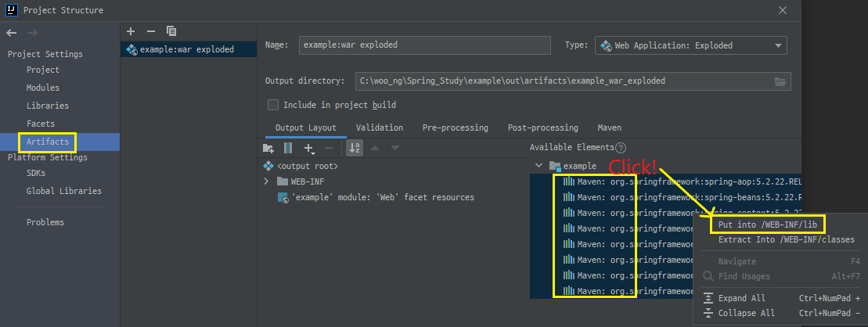
Task: Expand the WEB-INF folder node
Action: tap(265, 181)
